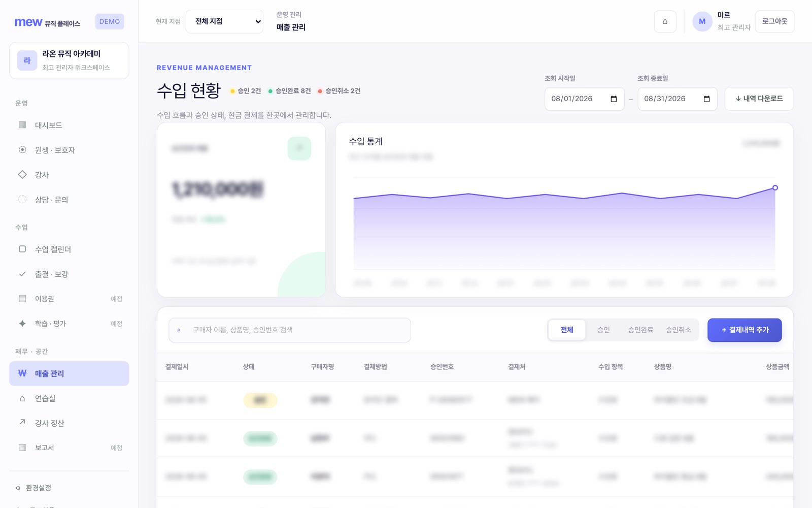Click the search magnifier icon
The width and height of the screenshot is (812, 508).
pos(179,330)
